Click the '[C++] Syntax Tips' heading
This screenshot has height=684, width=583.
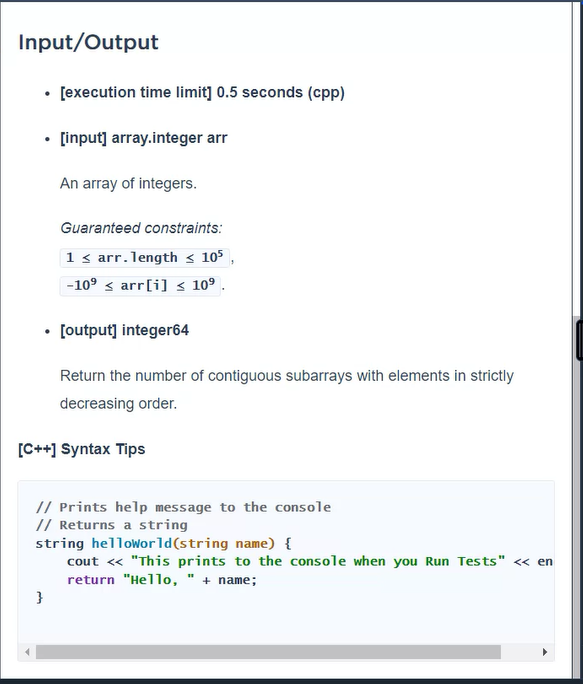pyautogui.click(x=82, y=449)
